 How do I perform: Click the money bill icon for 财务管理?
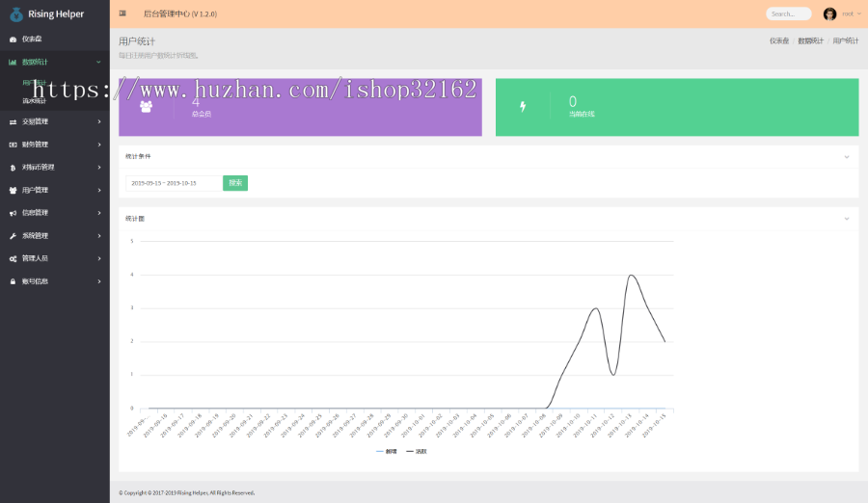point(13,145)
